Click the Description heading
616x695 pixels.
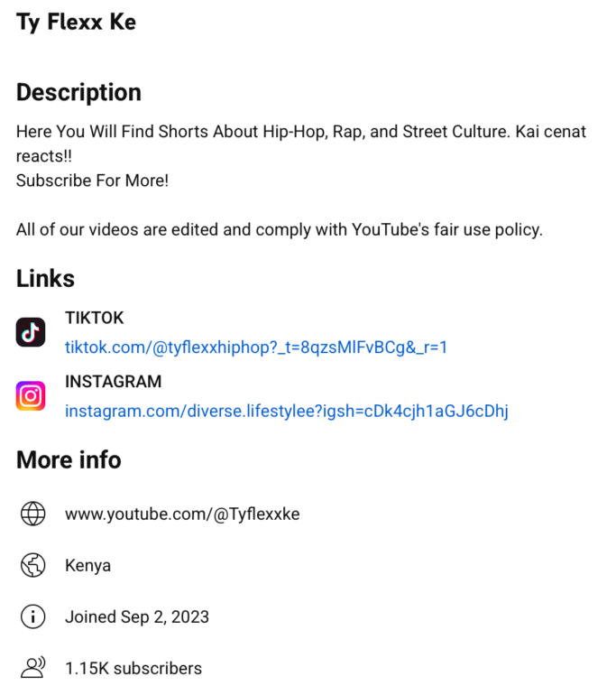tap(78, 92)
